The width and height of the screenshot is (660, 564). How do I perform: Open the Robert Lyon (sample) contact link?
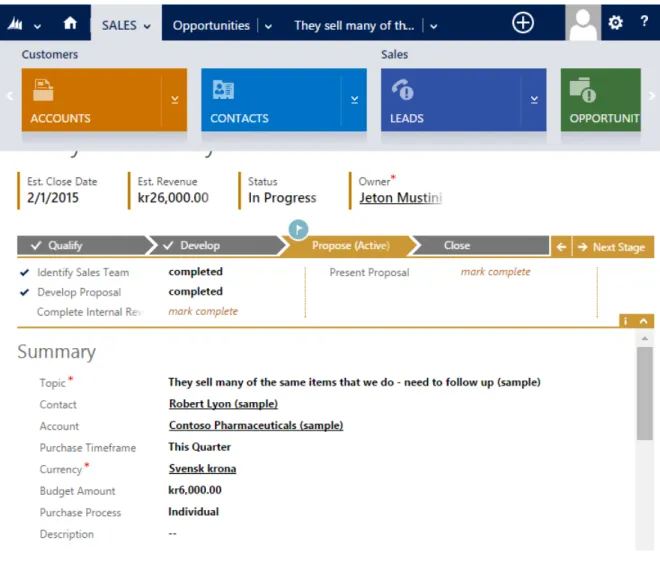point(223,404)
